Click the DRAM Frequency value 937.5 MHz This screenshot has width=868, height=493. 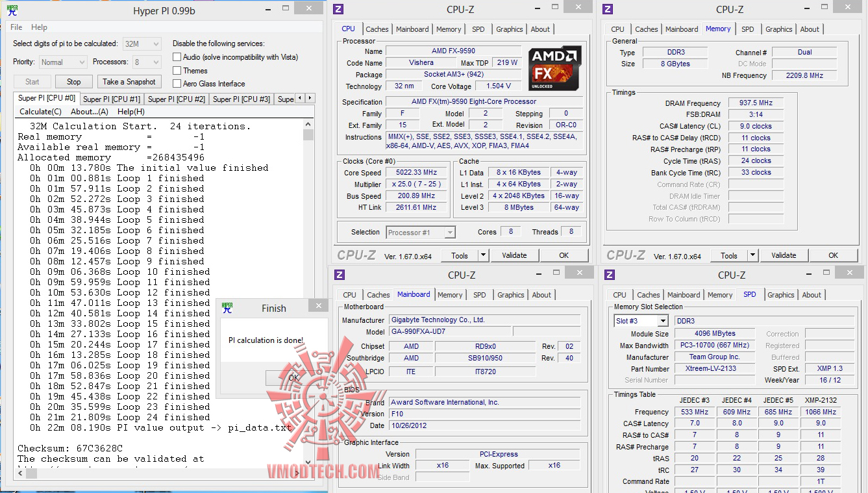pos(756,103)
